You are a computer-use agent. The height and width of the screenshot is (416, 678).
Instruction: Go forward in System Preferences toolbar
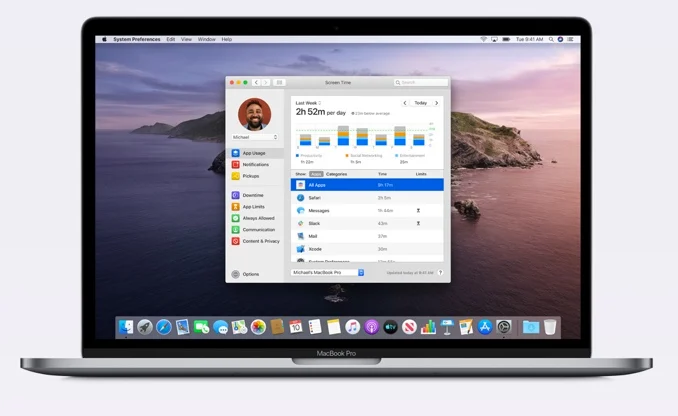pyautogui.click(x=266, y=82)
